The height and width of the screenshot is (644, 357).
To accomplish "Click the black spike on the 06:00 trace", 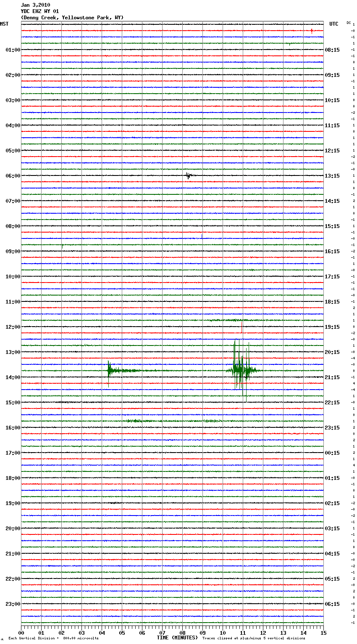I will pos(189,175).
